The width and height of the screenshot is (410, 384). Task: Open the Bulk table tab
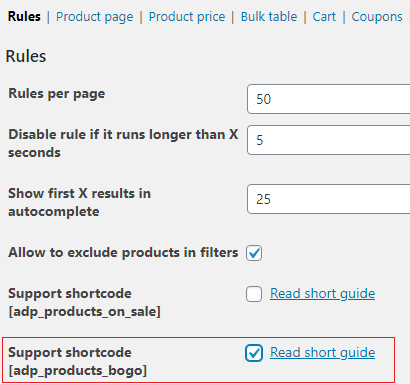click(269, 17)
